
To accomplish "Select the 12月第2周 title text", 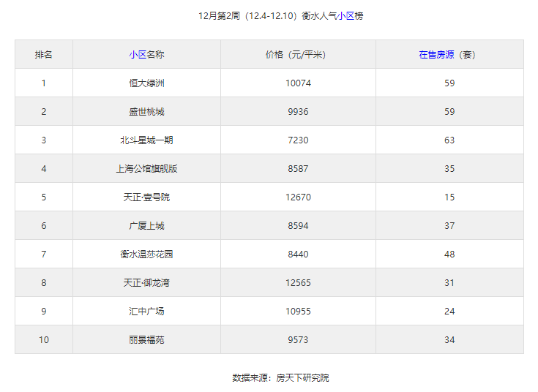I will pos(219,16).
